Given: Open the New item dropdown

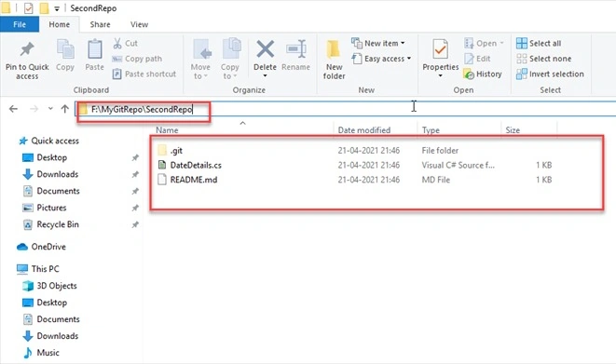Looking at the screenshot, I should point(378,43).
